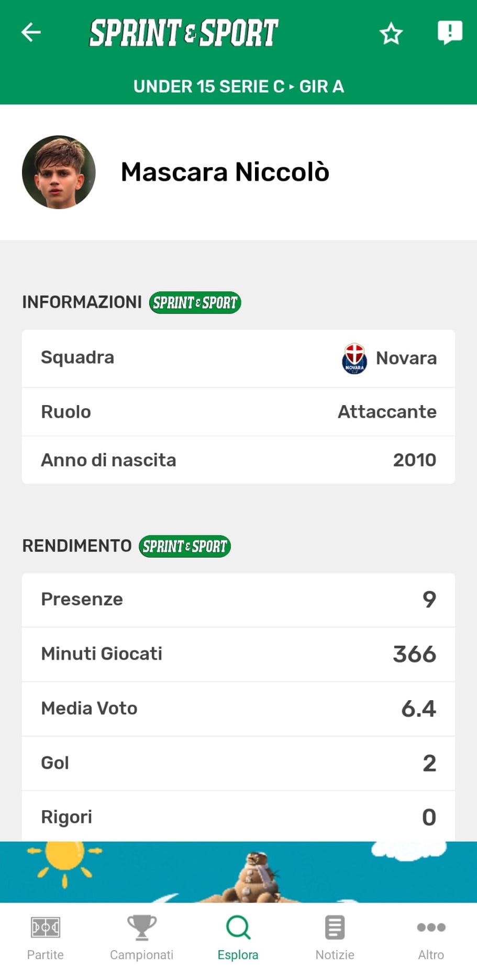
Task: Tap the Sprint e Sport header logo
Action: point(184,33)
